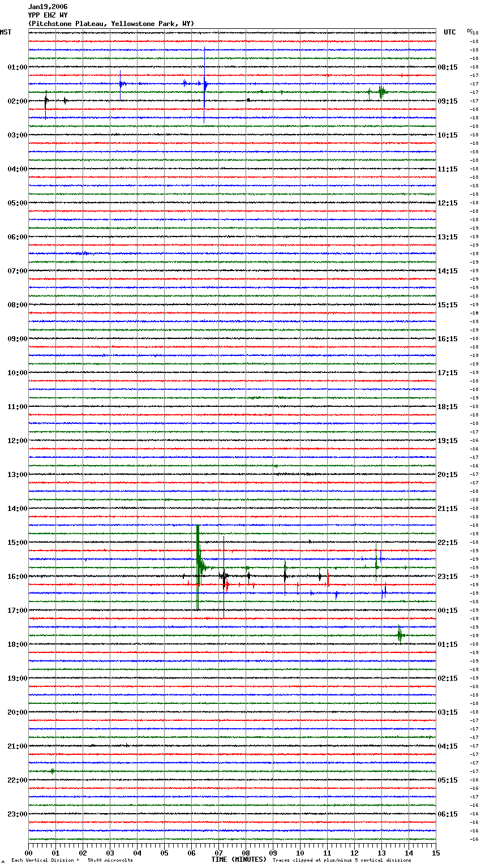
Task: Click the Traces clipped at plus/minus 5 divisions note
Action: pos(342,860)
